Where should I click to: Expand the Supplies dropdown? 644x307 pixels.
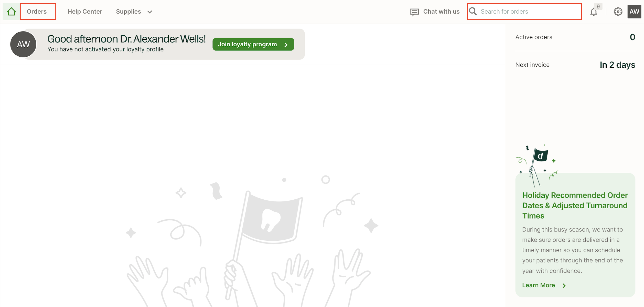pos(134,12)
